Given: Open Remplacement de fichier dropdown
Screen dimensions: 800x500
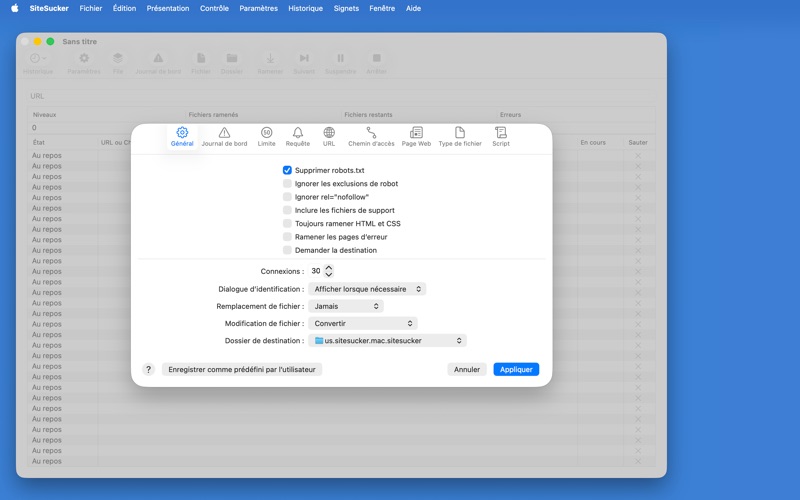Looking at the screenshot, I should point(346,306).
